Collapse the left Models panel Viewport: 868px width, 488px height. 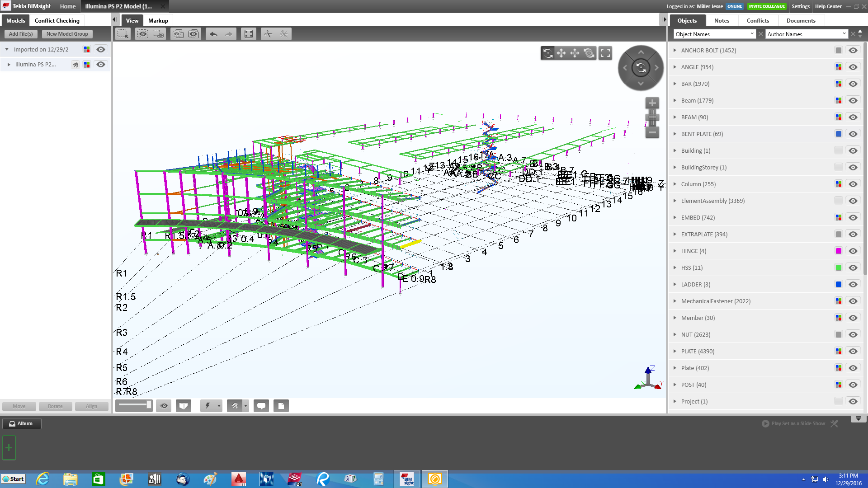coord(115,20)
